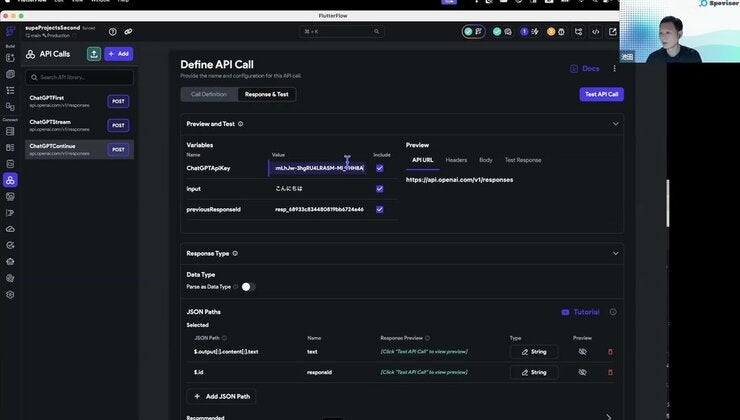Viewport: 740px width, 420px height.
Task: Open the Media Assets sidebar icon
Action: pyautogui.click(x=10, y=196)
